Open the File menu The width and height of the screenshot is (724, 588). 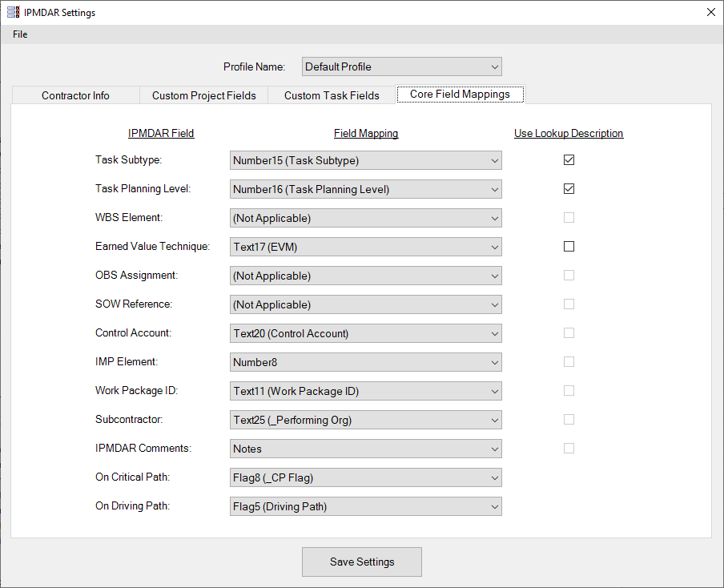(x=20, y=34)
